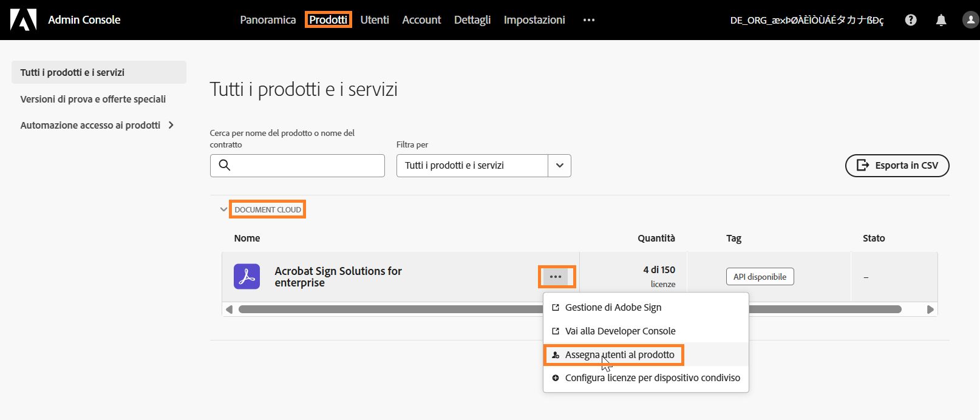This screenshot has height=420, width=980.
Task: Go to the Panoramica tab
Action: click(268, 20)
